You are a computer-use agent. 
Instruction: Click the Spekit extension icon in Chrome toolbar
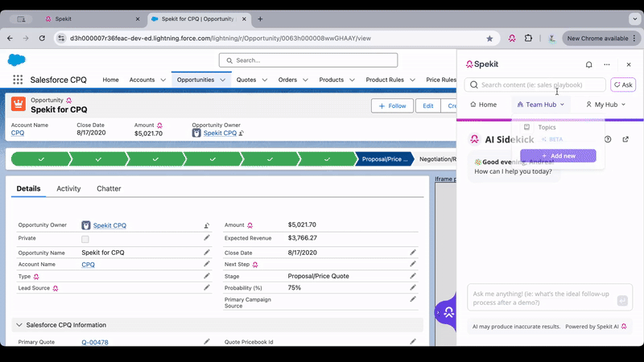pos(512,38)
